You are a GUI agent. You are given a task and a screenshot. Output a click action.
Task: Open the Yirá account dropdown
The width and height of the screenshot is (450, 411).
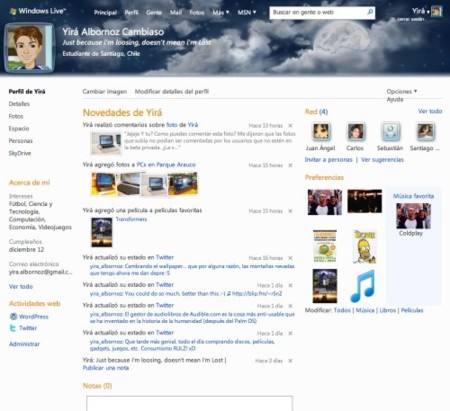point(420,11)
